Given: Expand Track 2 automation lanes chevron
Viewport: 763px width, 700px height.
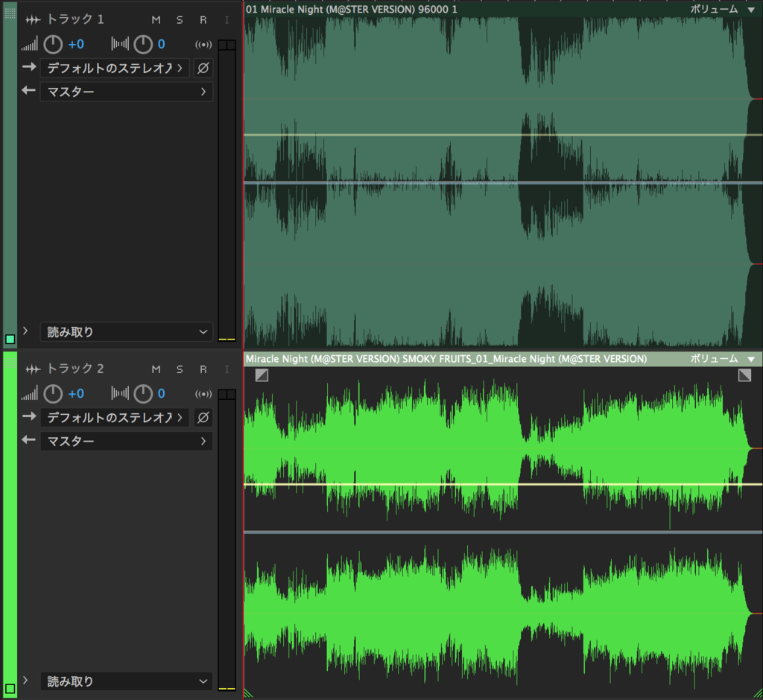Looking at the screenshot, I should pyautogui.click(x=25, y=680).
